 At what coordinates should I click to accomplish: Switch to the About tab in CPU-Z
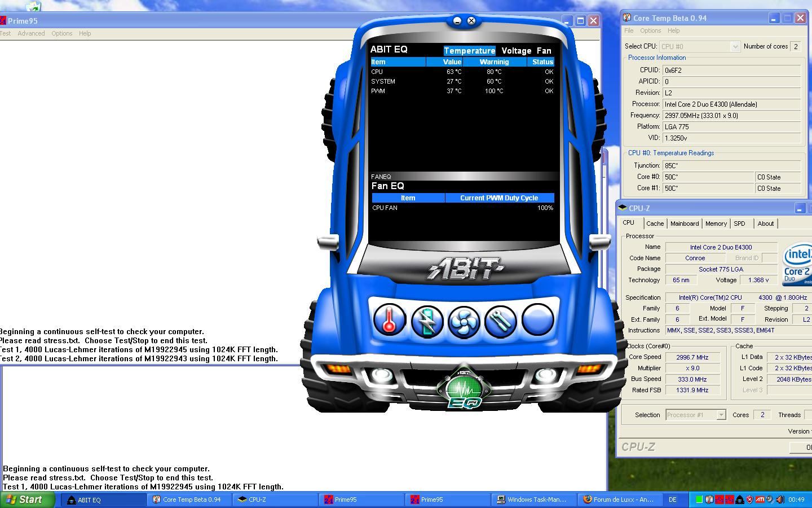coord(766,224)
